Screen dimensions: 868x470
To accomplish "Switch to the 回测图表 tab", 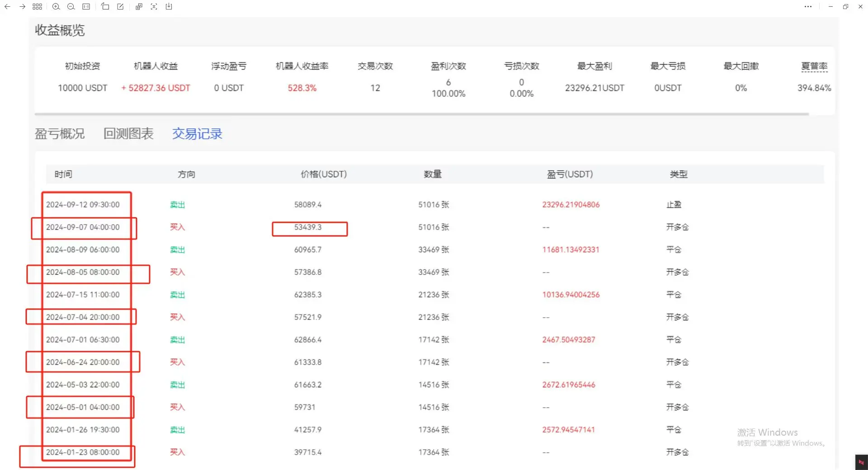I will (x=128, y=134).
